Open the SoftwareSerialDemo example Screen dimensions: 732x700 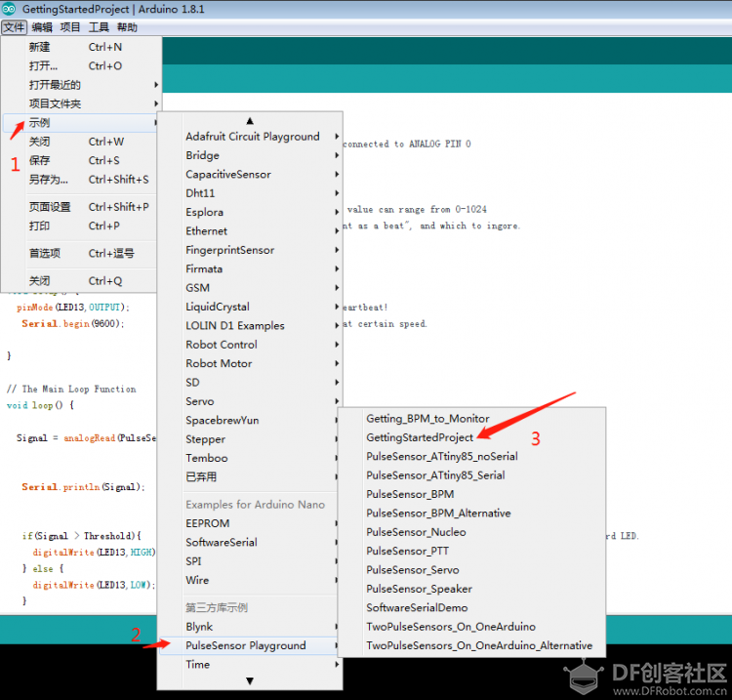(471, 608)
